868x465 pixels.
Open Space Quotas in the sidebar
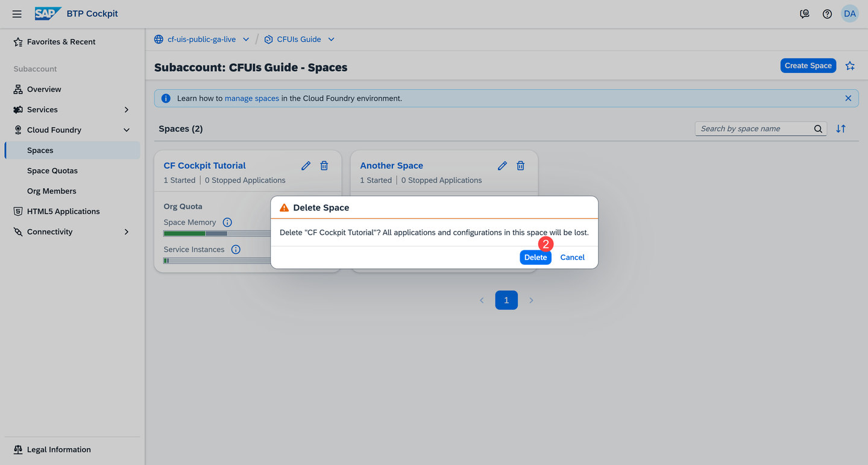point(72,171)
